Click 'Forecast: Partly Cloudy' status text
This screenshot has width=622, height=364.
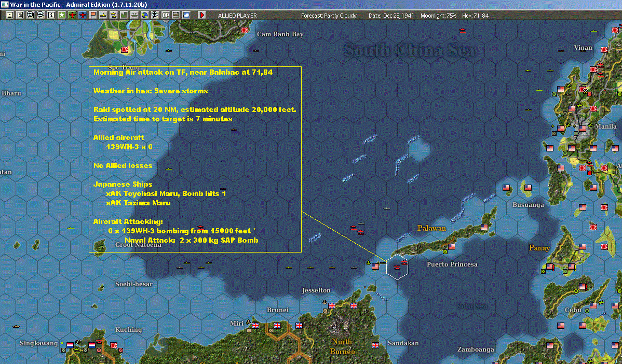click(329, 16)
